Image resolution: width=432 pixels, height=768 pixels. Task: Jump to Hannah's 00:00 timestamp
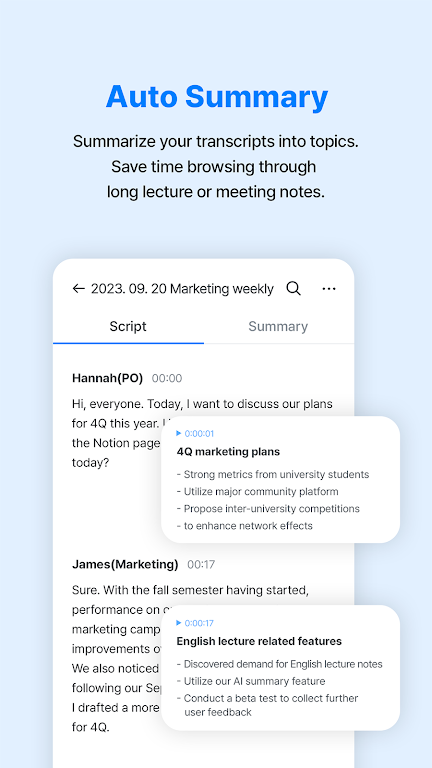(x=167, y=378)
